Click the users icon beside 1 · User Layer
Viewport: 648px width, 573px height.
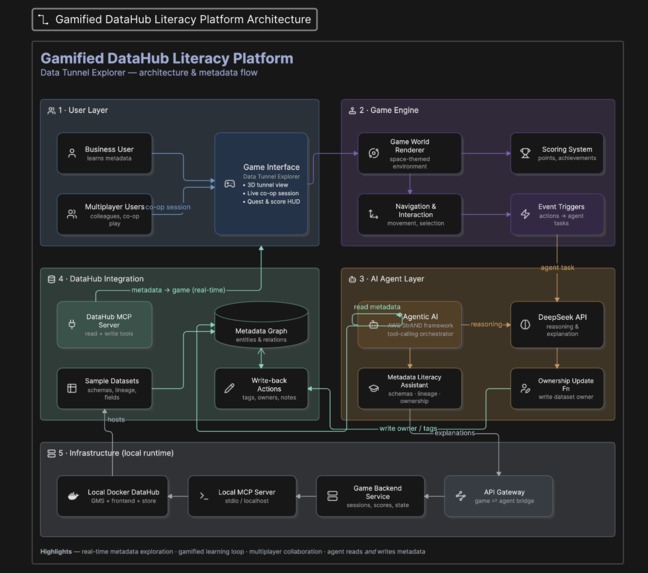[x=51, y=110]
